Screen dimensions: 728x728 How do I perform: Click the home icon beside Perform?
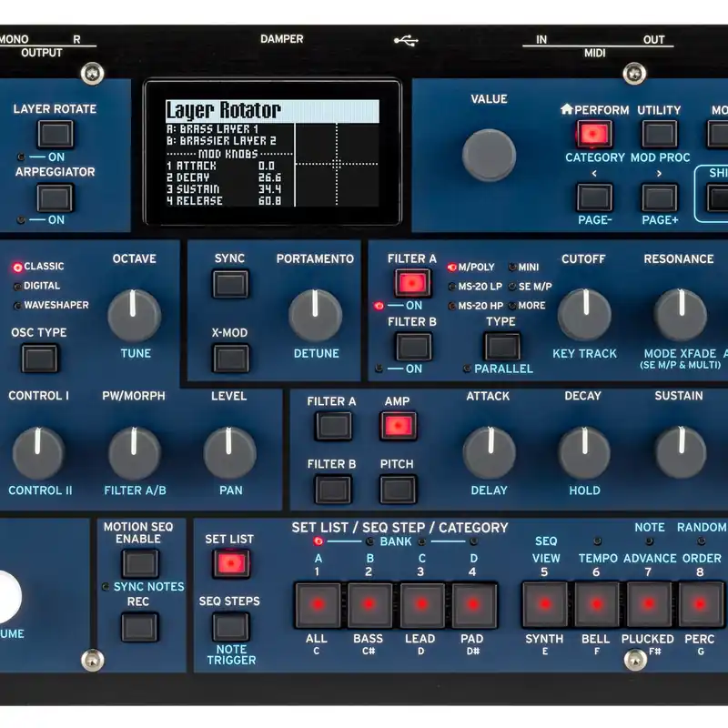point(566,109)
